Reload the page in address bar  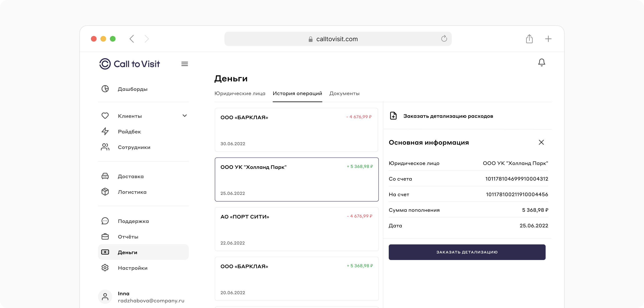tap(444, 39)
